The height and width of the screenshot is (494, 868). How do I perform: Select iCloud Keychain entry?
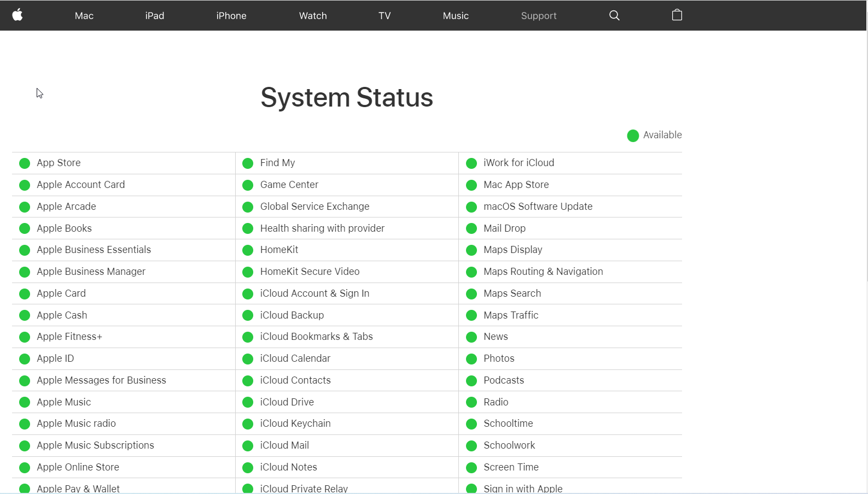[295, 424]
